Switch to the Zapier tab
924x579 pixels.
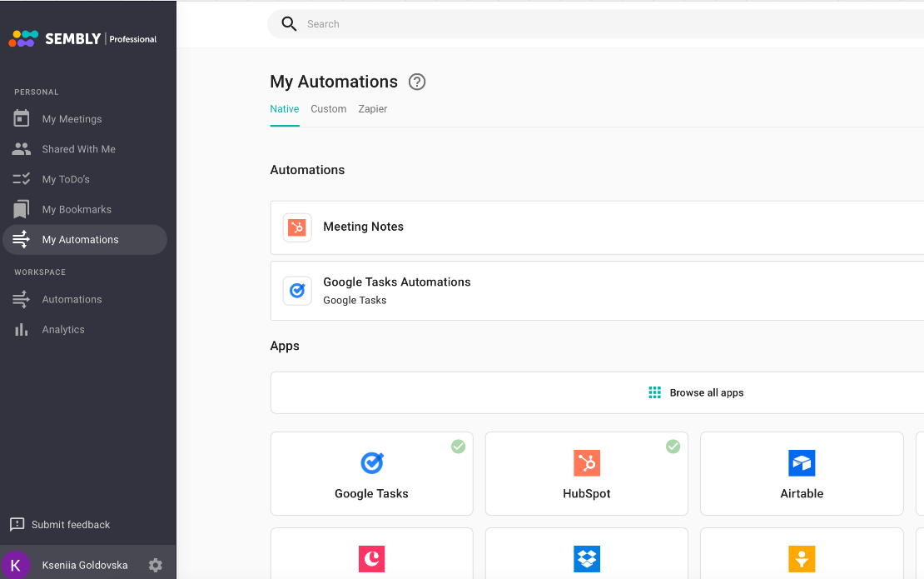[372, 109]
